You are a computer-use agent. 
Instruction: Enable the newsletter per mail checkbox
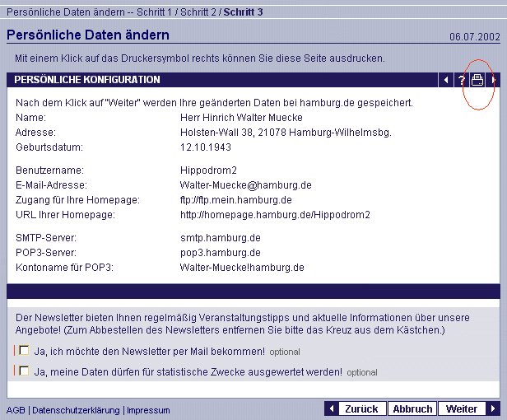pyautogui.click(x=24, y=351)
